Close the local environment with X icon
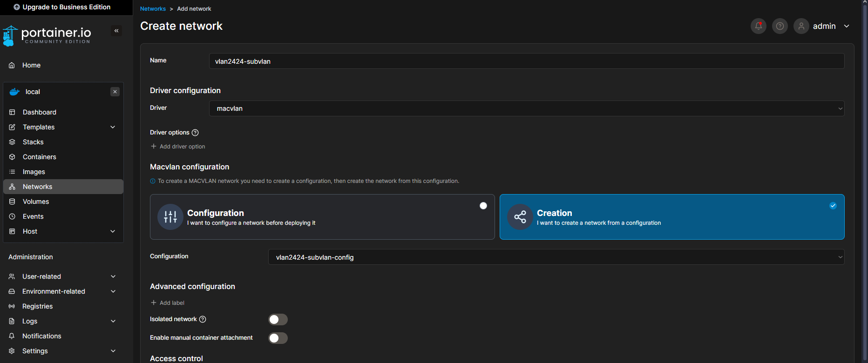Image resolution: width=868 pixels, height=363 pixels. point(115,92)
